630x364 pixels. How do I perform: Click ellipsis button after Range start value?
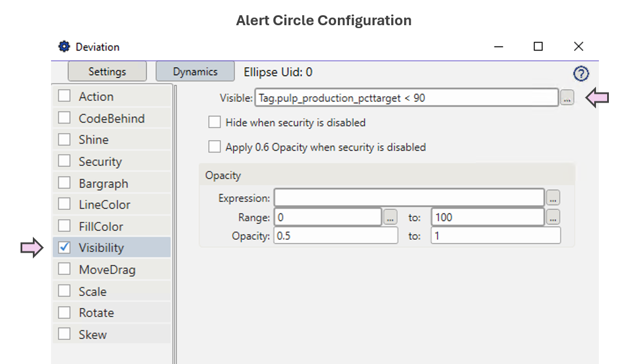pyautogui.click(x=390, y=217)
